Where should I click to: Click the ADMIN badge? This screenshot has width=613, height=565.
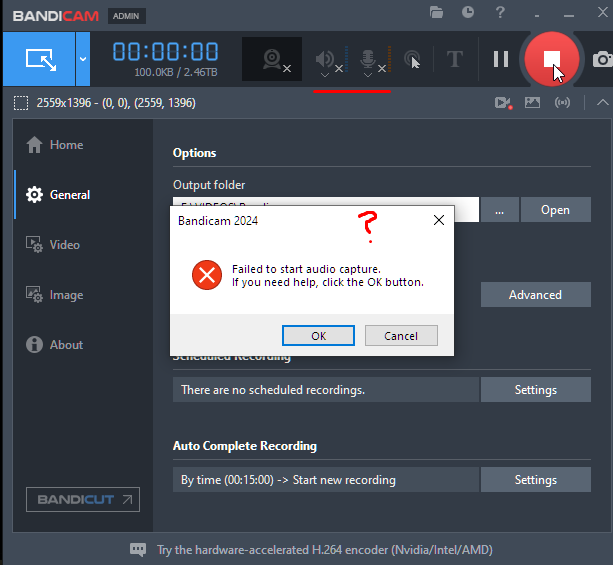pyautogui.click(x=126, y=16)
